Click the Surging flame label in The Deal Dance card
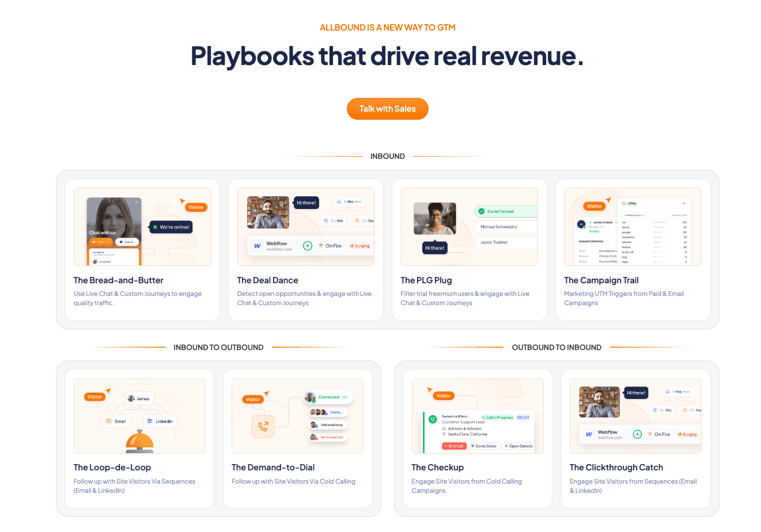 click(360, 246)
